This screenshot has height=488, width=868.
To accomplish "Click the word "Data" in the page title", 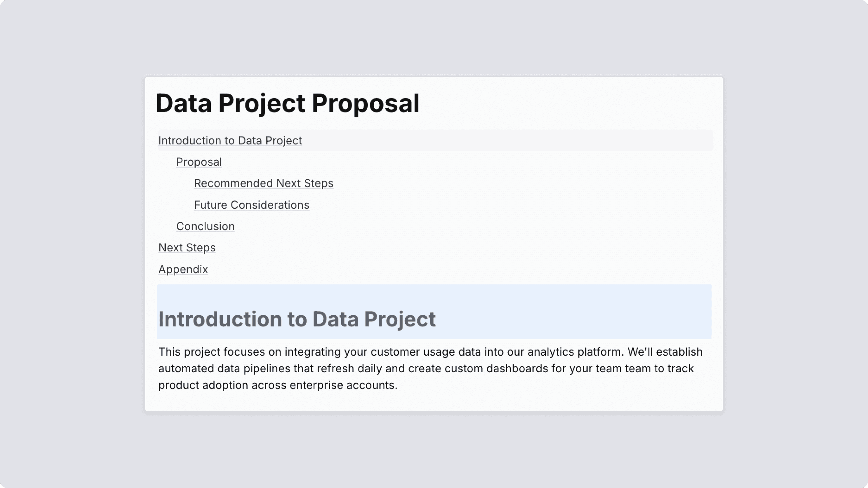I will 184,103.
